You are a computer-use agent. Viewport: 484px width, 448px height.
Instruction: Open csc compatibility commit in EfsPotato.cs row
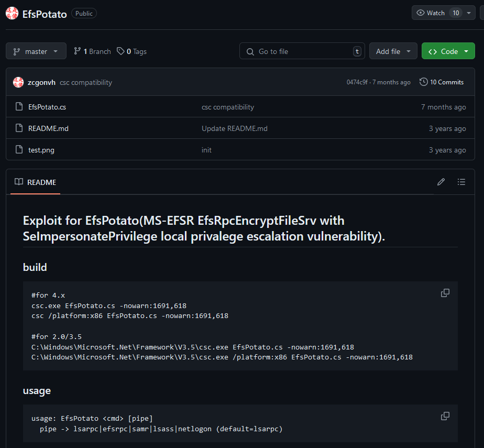point(228,107)
